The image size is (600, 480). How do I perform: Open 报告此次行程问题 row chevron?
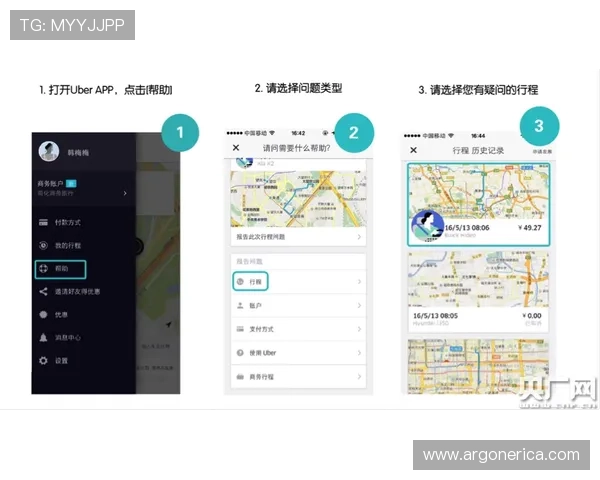point(359,239)
